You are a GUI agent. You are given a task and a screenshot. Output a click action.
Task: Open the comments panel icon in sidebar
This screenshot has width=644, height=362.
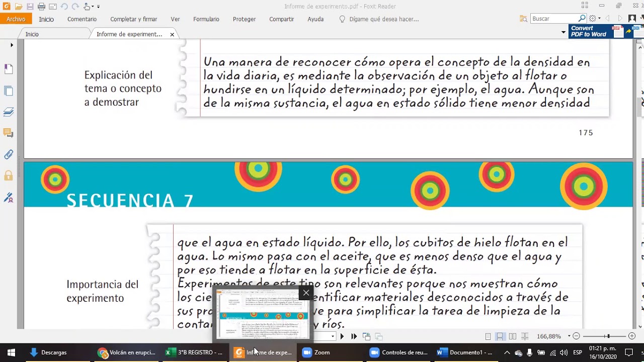9,133
